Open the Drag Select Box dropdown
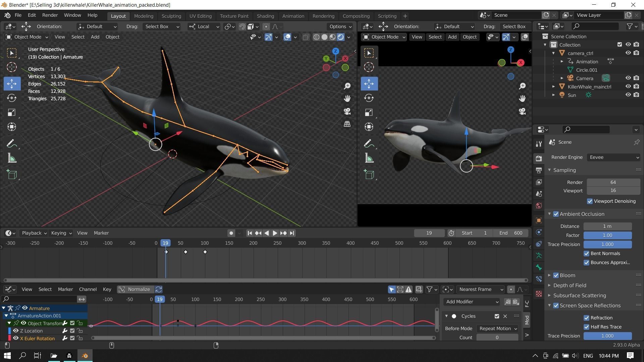The height and width of the screenshot is (362, 644). (161, 27)
